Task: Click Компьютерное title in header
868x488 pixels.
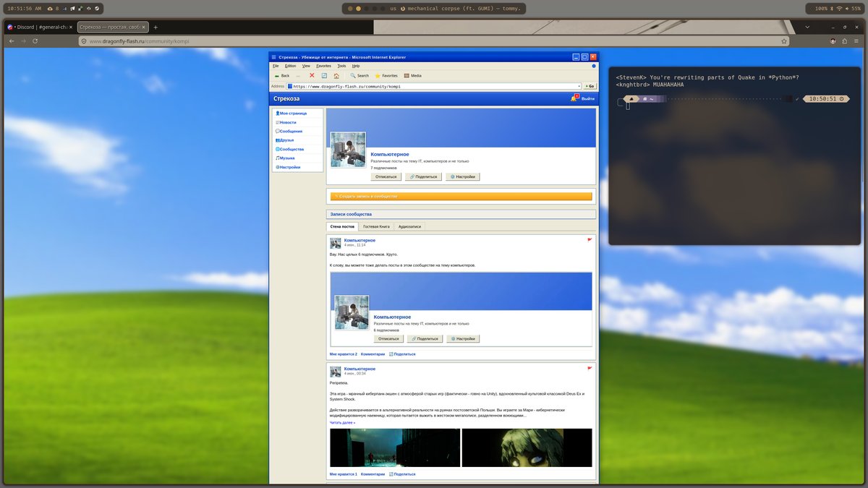Action: coord(390,154)
